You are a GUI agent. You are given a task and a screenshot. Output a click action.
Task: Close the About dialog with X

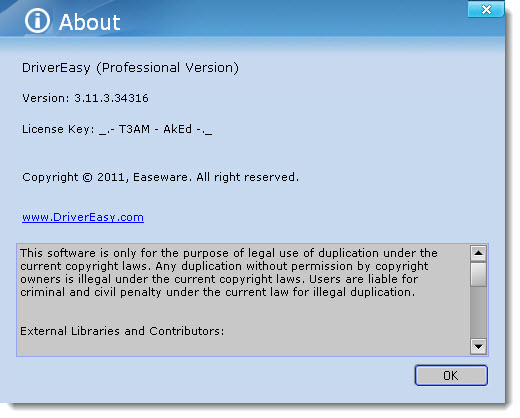[x=486, y=9]
